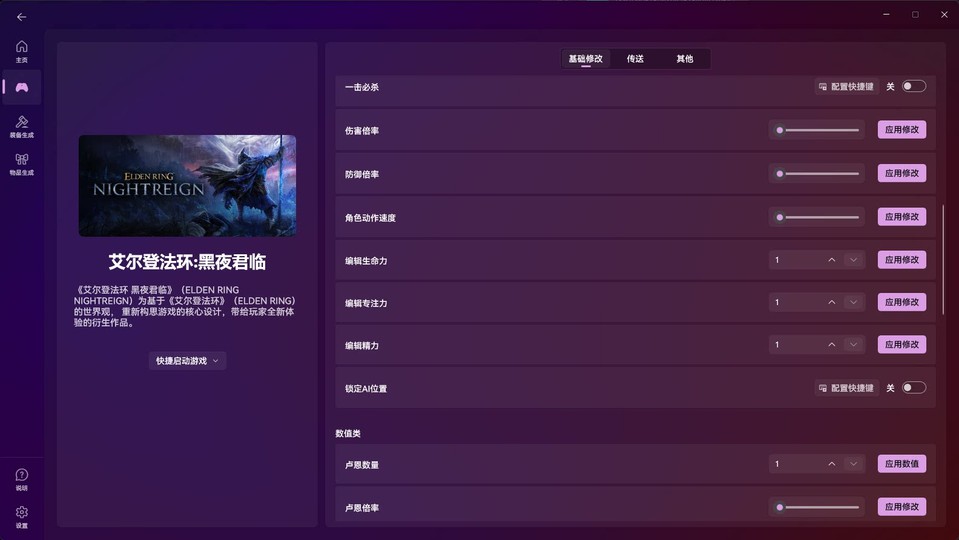Decrease 编辑专注力 value with down arrow
The height and width of the screenshot is (540, 959).
coord(853,302)
